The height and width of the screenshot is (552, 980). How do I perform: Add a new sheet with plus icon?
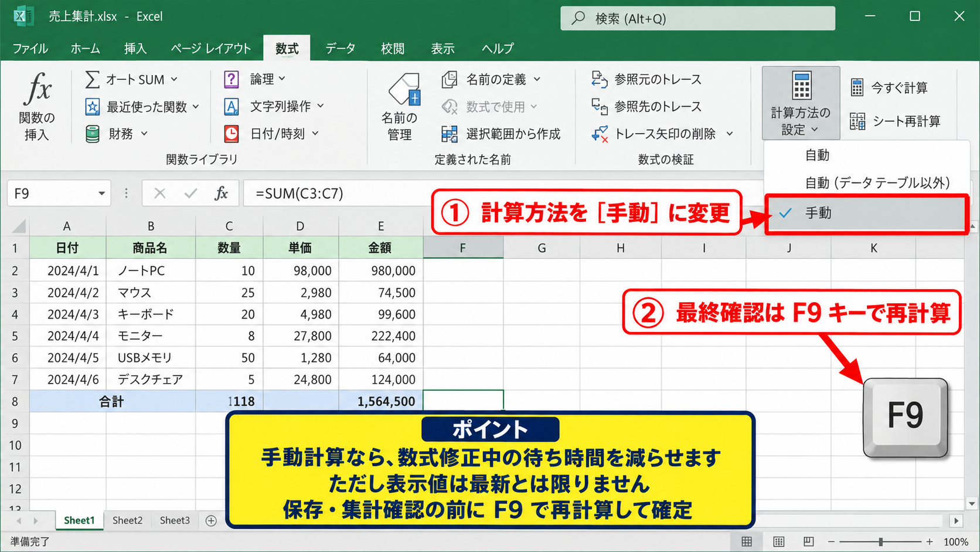(211, 520)
